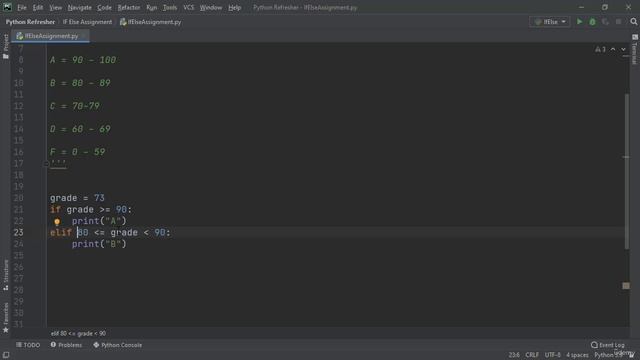This screenshot has width=640, height=360.
Task: Jump to previous highlighted problem arrow
Action: [x=613, y=49]
